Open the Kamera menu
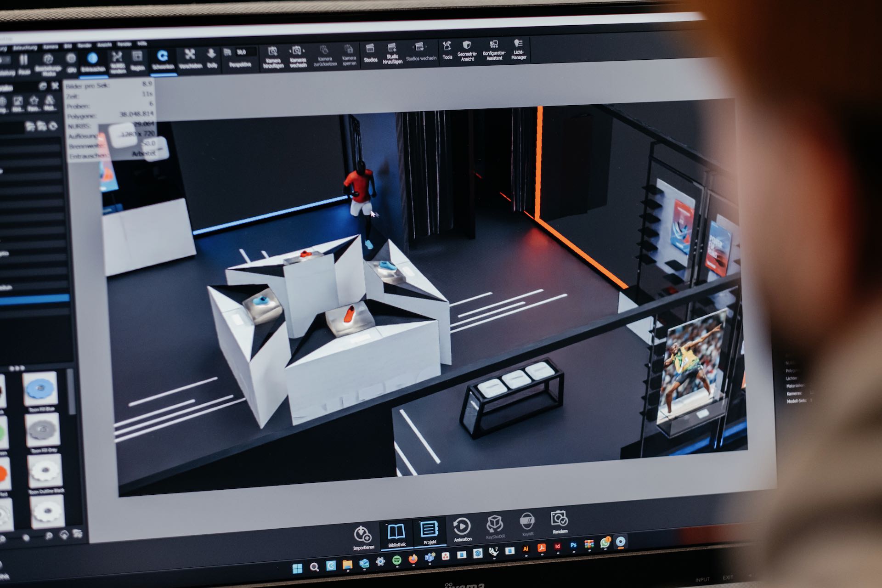 click(x=51, y=46)
